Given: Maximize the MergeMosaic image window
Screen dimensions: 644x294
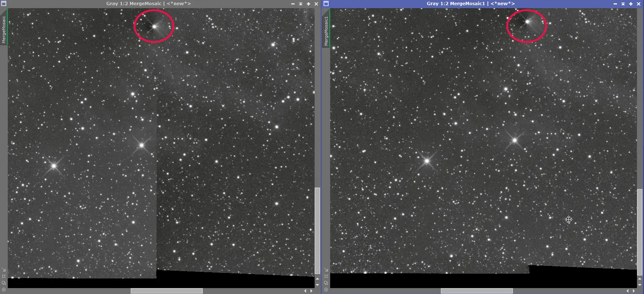Looking at the screenshot, I should 308,4.
